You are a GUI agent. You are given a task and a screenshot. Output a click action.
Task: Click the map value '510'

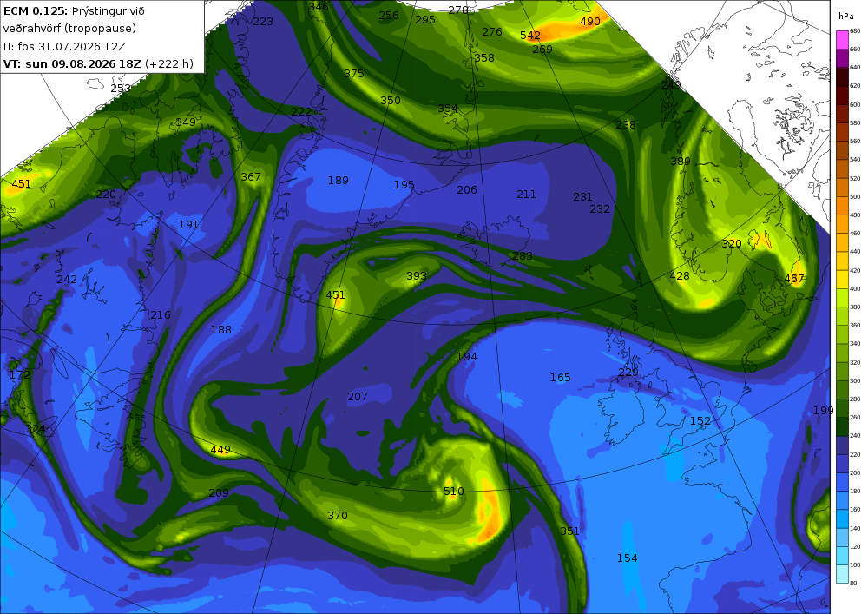pos(453,491)
